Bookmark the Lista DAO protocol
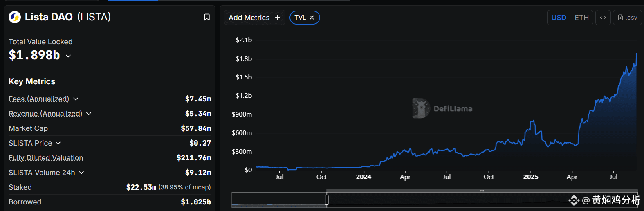The image size is (644, 211). [207, 17]
